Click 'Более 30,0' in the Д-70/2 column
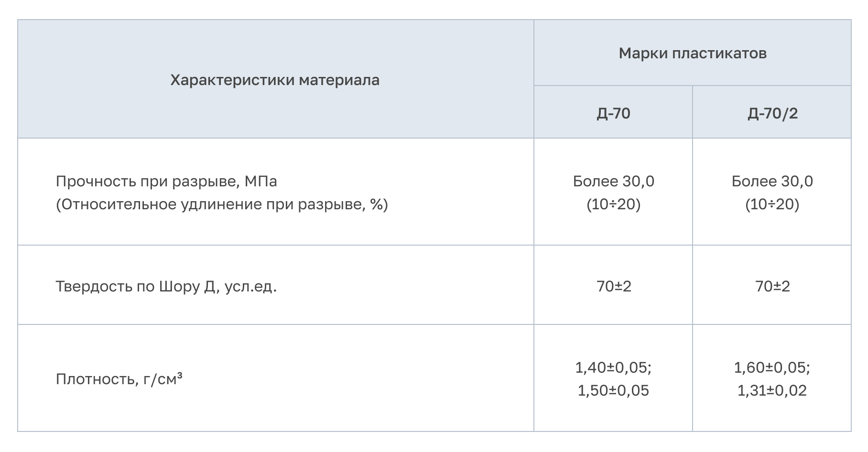The width and height of the screenshot is (868, 452). tap(772, 182)
